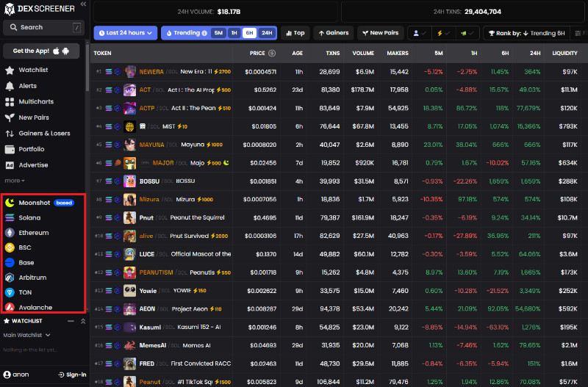Click the Gainers filter button
This screenshot has height=387, width=588.
pyautogui.click(x=334, y=33)
